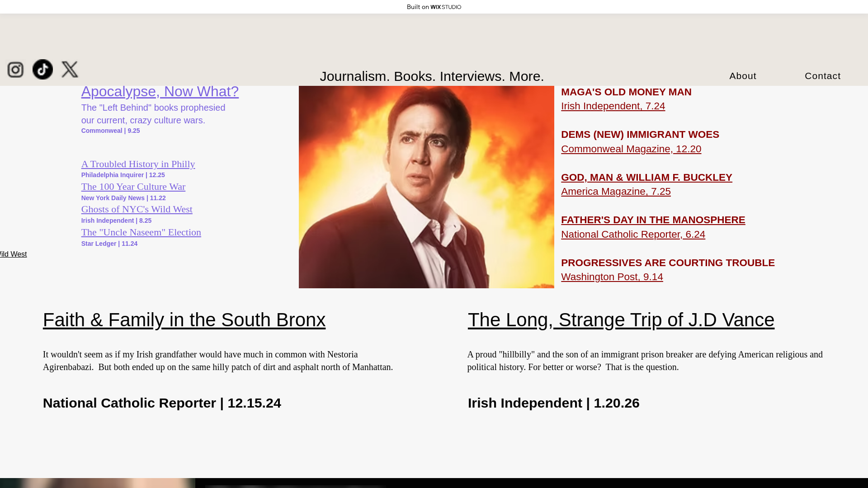Open National Catholic Reporter, 6.24 link
The width and height of the screenshot is (868, 488).
[x=633, y=235]
